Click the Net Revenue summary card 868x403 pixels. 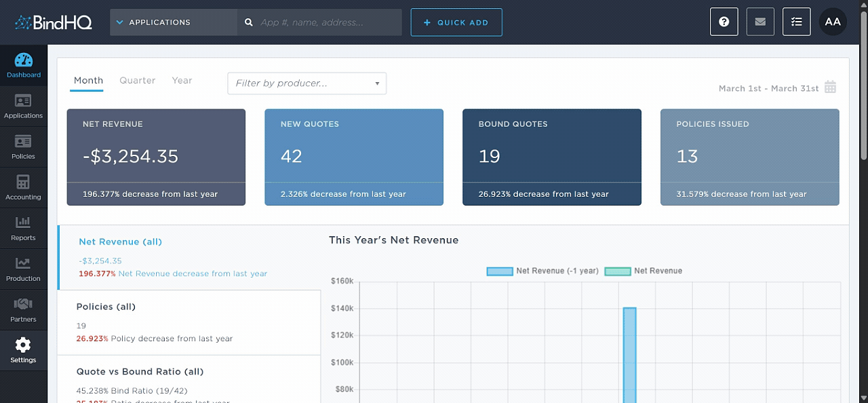156,157
